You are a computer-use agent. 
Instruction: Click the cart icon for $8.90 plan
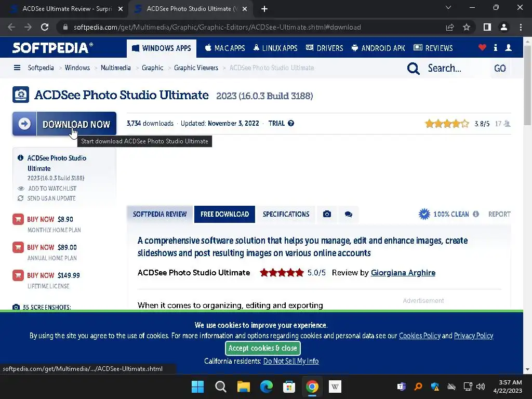(18, 219)
